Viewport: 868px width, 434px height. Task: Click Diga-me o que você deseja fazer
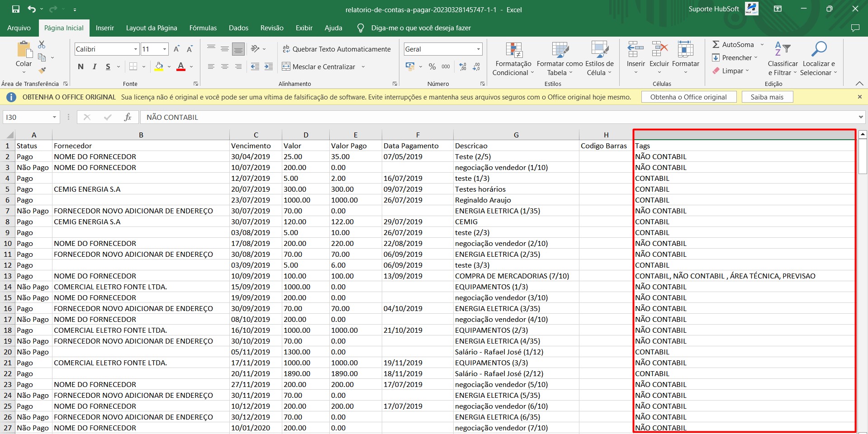click(421, 28)
